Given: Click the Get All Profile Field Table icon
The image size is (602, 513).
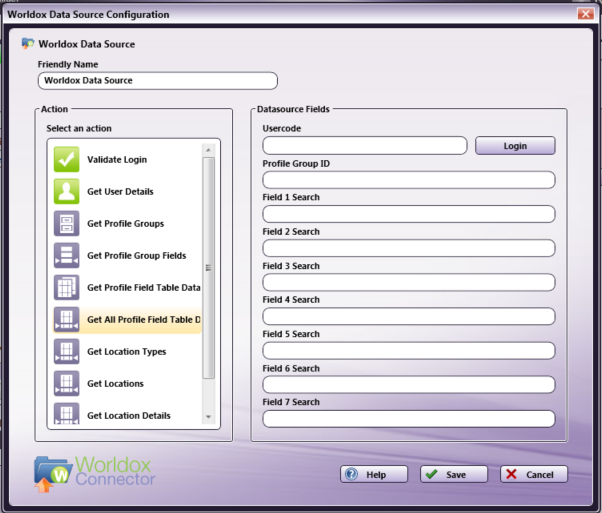Looking at the screenshot, I should 66,319.
